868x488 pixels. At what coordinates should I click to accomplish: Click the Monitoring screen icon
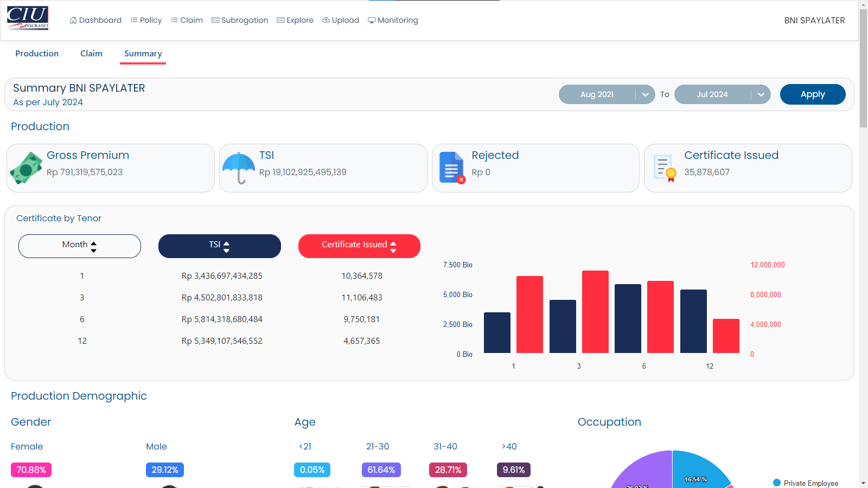point(372,20)
